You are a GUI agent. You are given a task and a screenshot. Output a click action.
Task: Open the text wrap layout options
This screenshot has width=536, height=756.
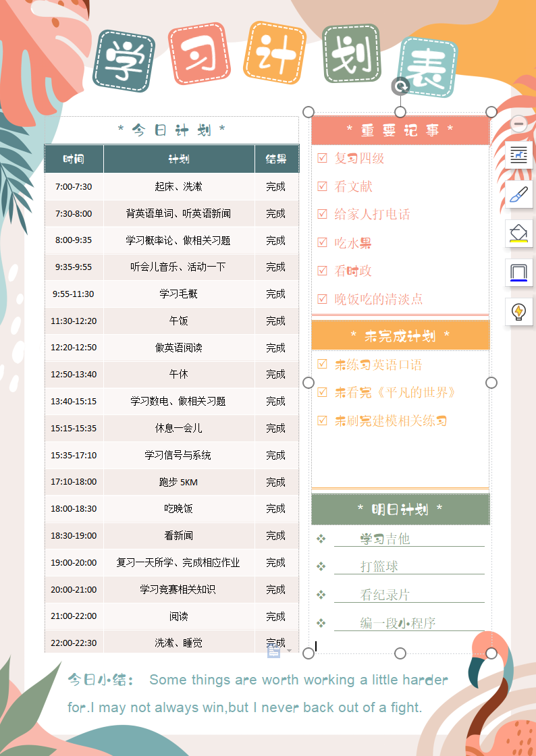(x=518, y=155)
